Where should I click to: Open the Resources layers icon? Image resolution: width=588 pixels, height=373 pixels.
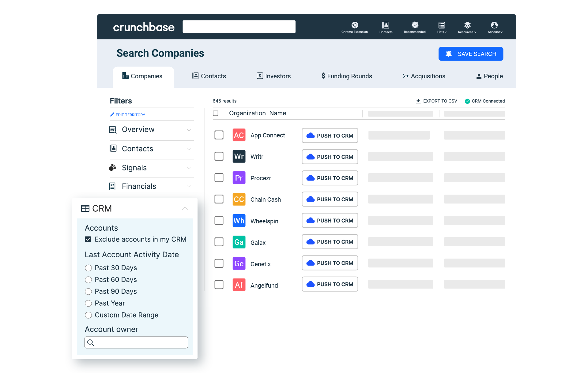467,25
